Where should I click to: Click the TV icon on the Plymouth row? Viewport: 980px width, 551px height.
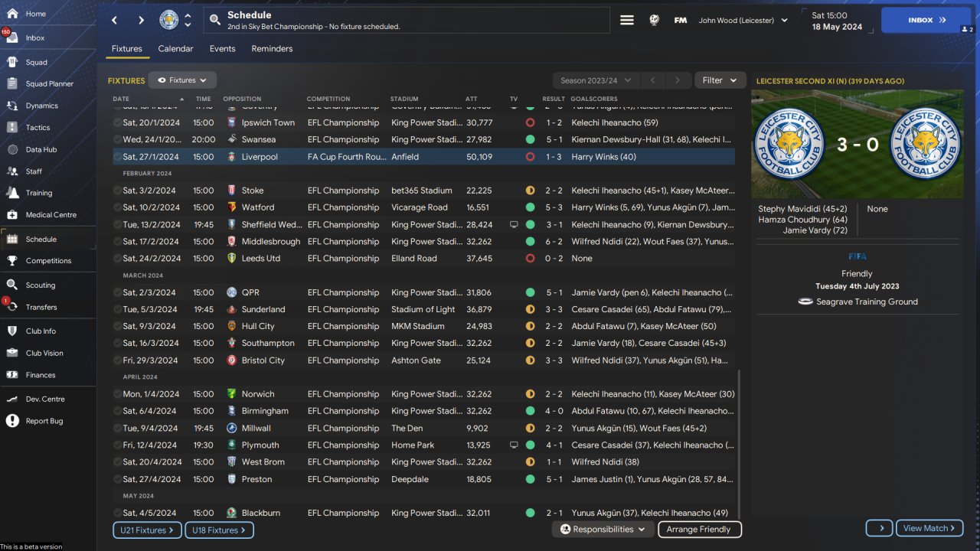click(514, 445)
